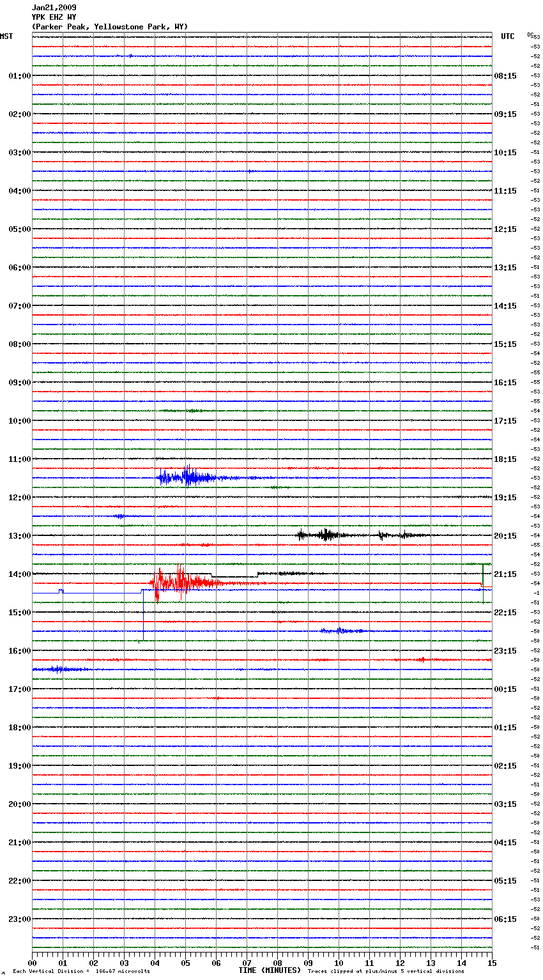The image size is (543, 980).
Task: Click the 18:00 MST time label
Action: point(20,728)
